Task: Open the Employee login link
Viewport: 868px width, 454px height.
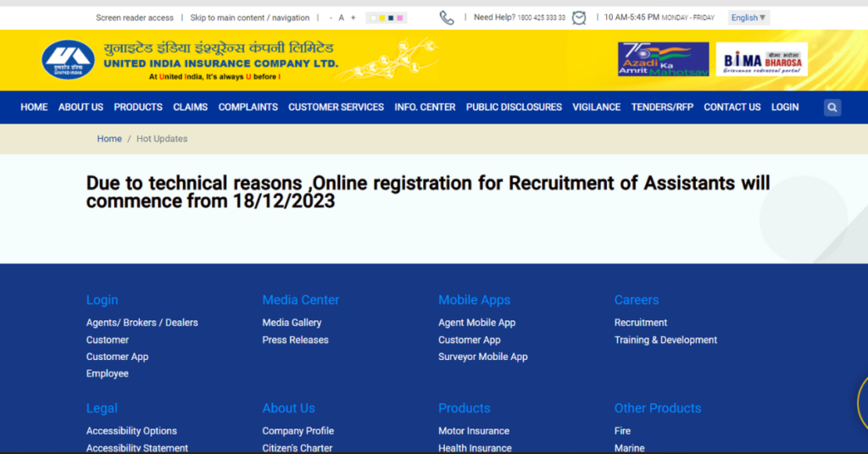Action: tap(108, 374)
